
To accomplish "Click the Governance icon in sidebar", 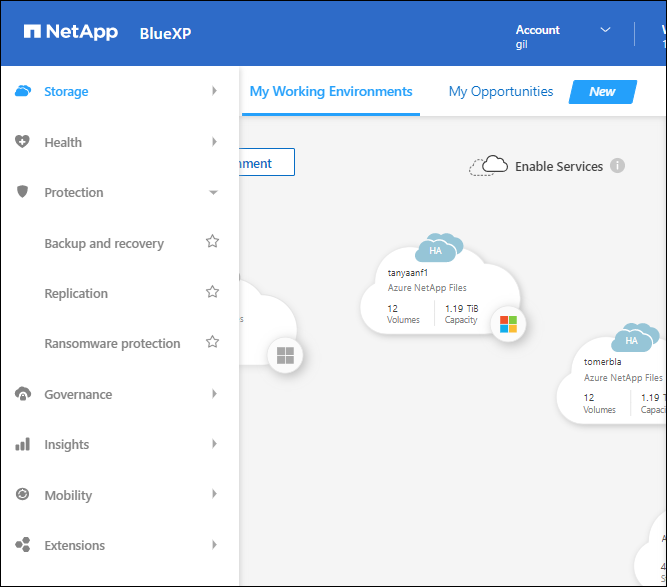I will tap(23, 394).
